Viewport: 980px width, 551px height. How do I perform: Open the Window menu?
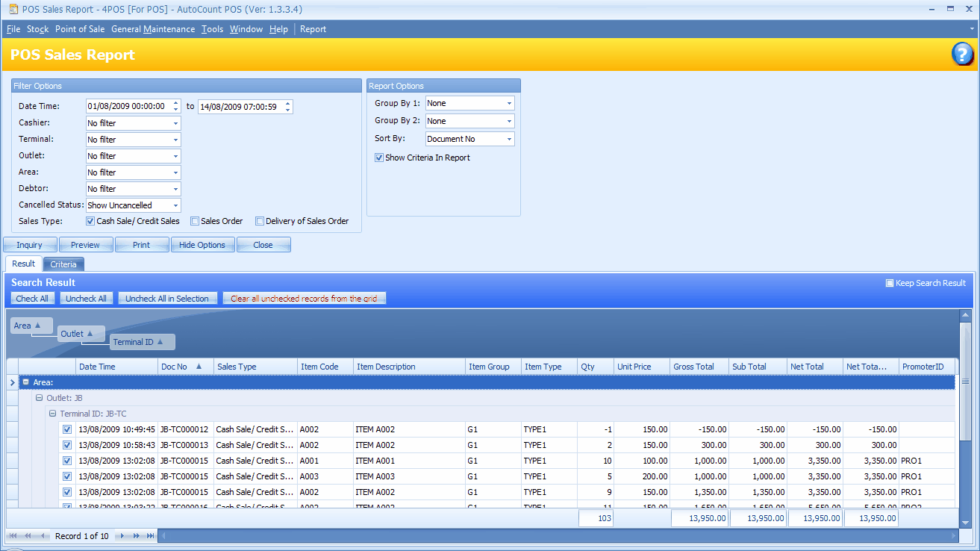pyautogui.click(x=246, y=29)
